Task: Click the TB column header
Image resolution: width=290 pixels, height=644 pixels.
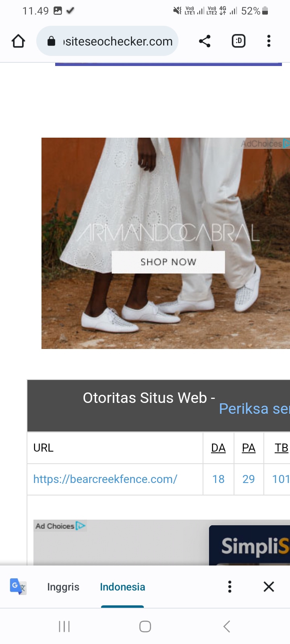Action: point(282,448)
